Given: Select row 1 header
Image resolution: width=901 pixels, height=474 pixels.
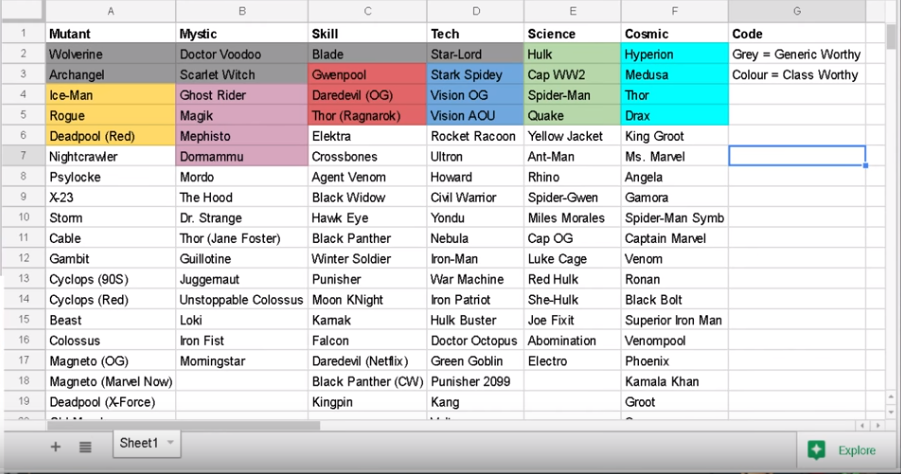Looking at the screenshot, I should pos(24,33).
